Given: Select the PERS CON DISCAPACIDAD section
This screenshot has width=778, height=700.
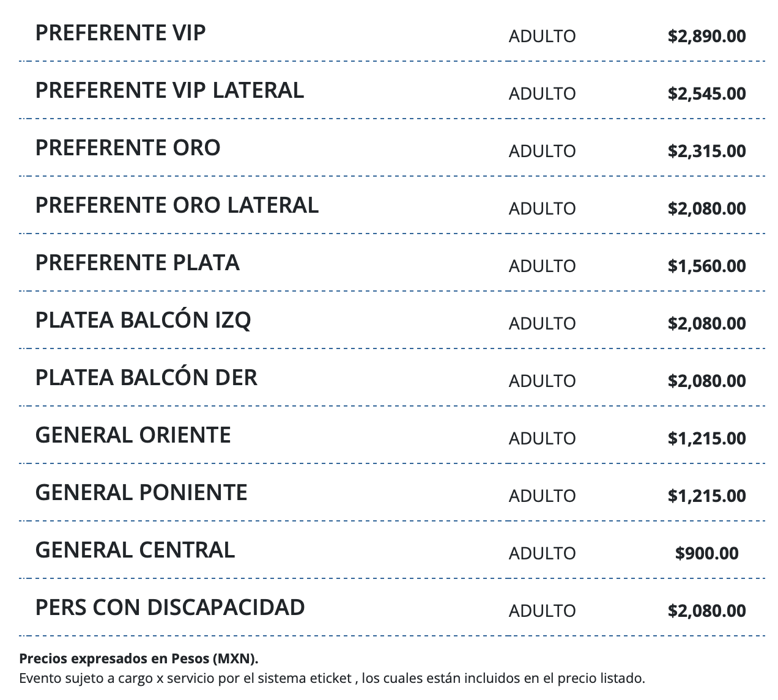Looking at the screenshot, I should pyautogui.click(x=170, y=608).
